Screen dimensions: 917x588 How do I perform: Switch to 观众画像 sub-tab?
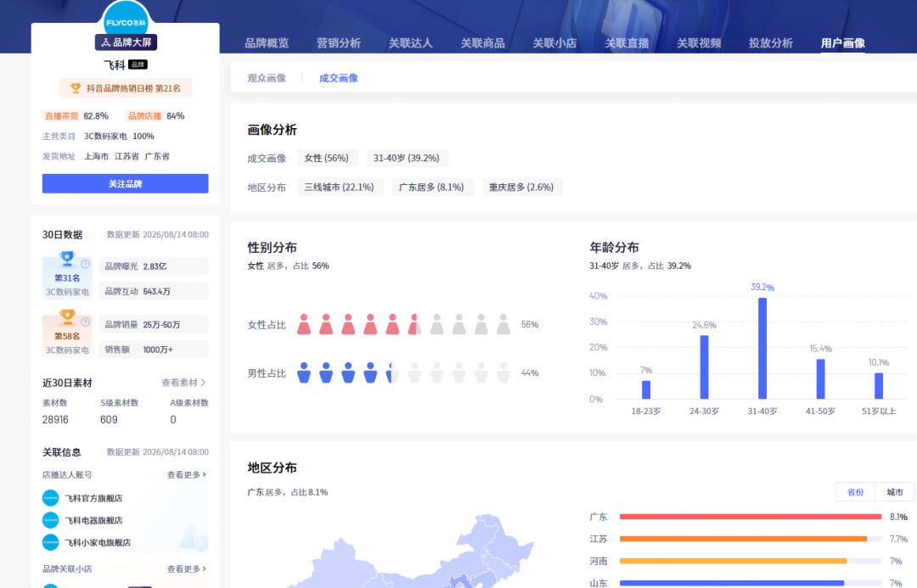click(x=267, y=78)
